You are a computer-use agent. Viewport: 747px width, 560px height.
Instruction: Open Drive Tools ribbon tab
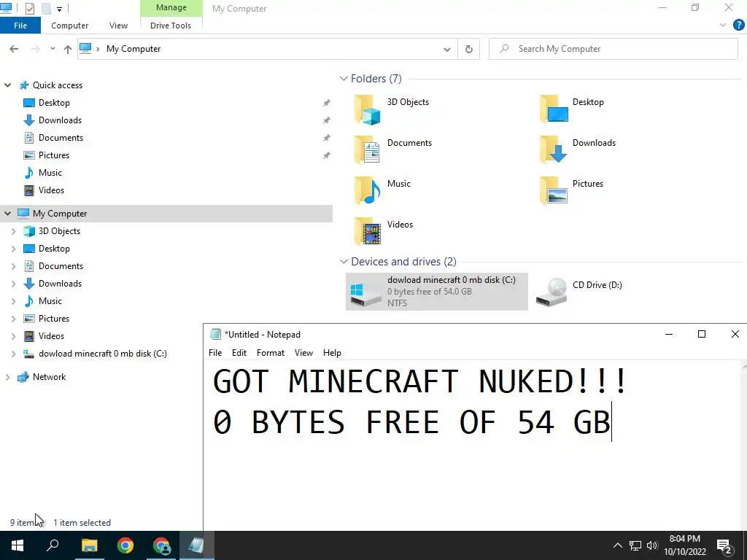(171, 26)
